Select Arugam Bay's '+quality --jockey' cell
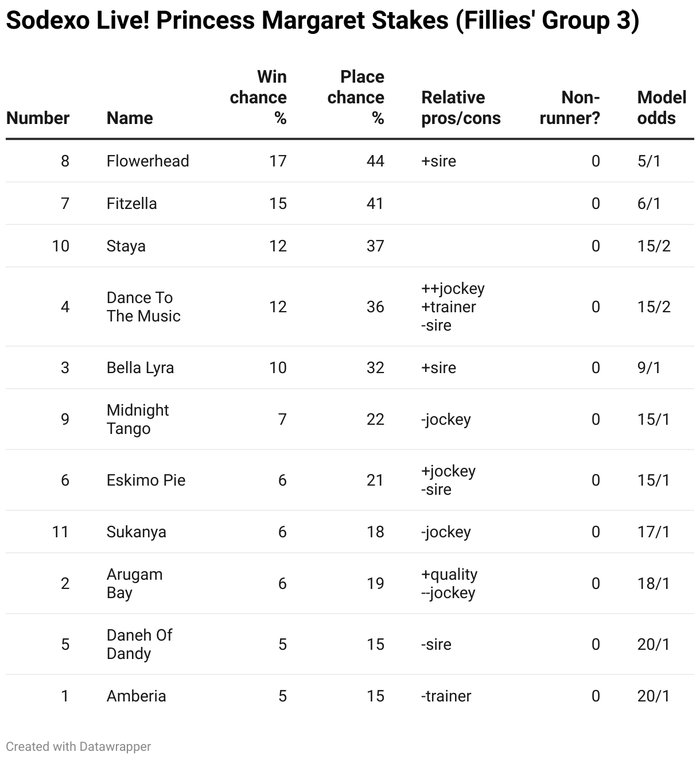The width and height of the screenshot is (700, 760). [x=449, y=583]
